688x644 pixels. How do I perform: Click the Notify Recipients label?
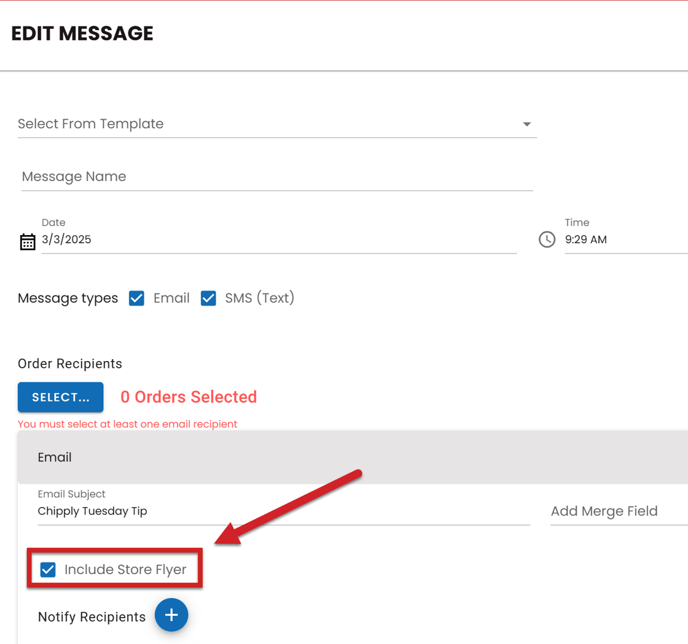pyautogui.click(x=92, y=617)
